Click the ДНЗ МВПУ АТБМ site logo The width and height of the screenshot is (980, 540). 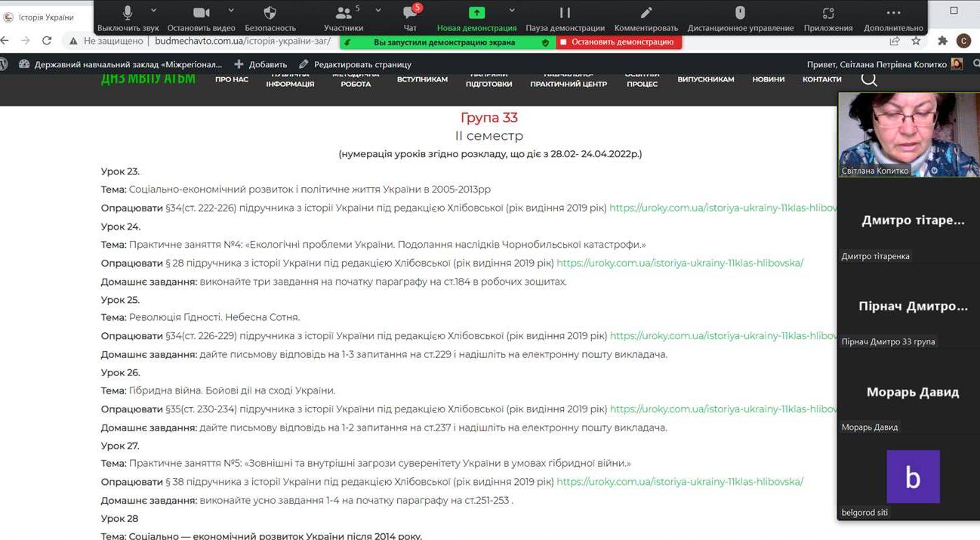[x=148, y=79]
